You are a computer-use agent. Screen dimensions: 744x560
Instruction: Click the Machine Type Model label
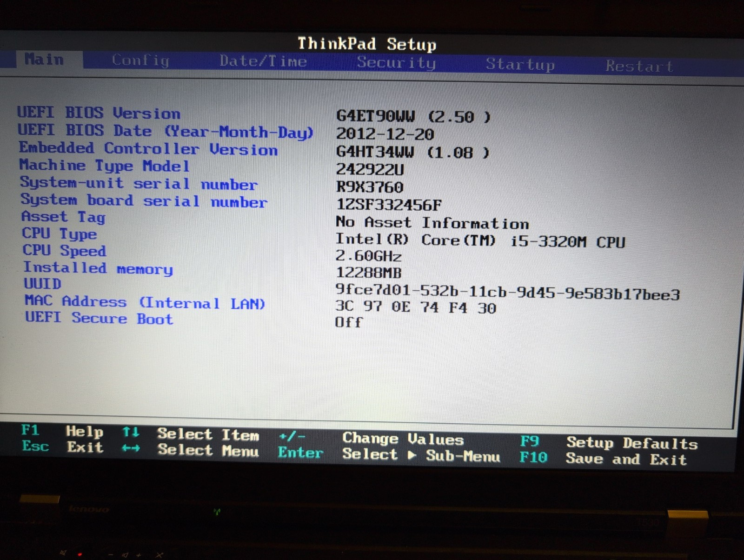[105, 166]
